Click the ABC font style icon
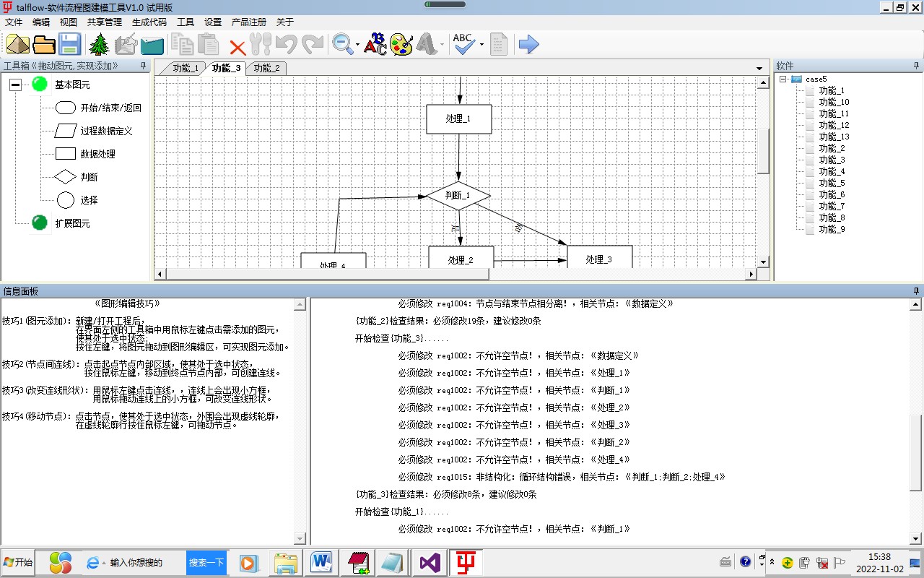The image size is (924, 578). click(375, 45)
